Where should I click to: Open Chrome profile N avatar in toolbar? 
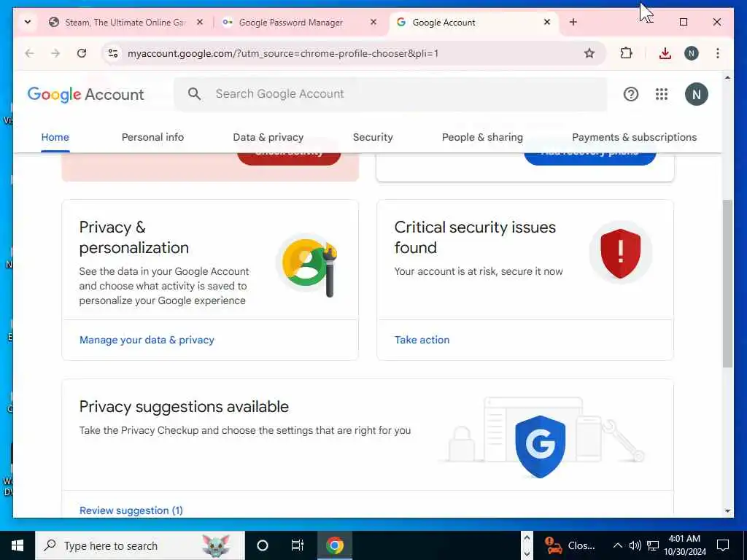pos(692,53)
